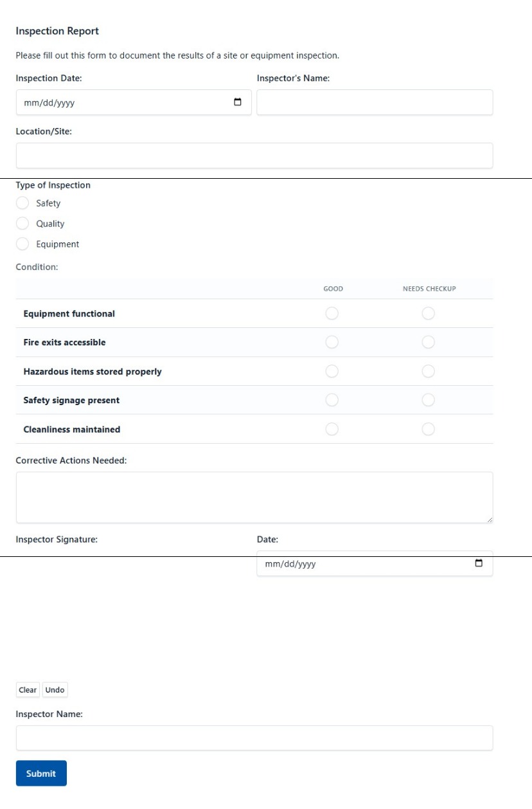Mark Hazardous items stored properly as Good
Screen dimensions: 532x809
pyautogui.click(x=332, y=371)
